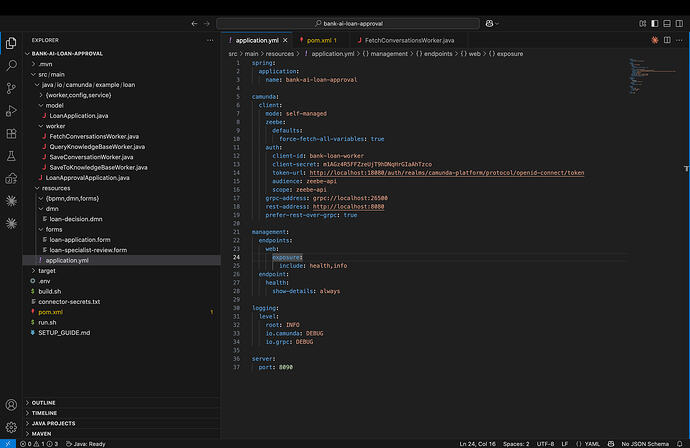Click the token-url link on line 14
The height and width of the screenshot is (448, 690).
tap(447, 173)
